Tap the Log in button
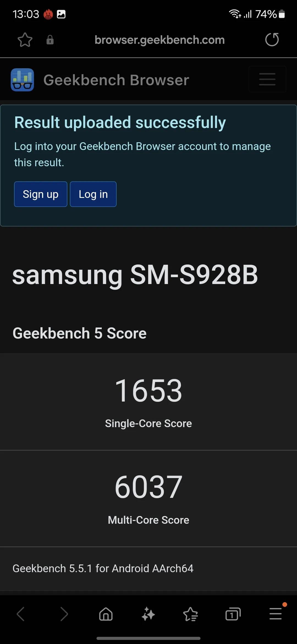Viewport: 297px width, 644px height. click(x=93, y=194)
